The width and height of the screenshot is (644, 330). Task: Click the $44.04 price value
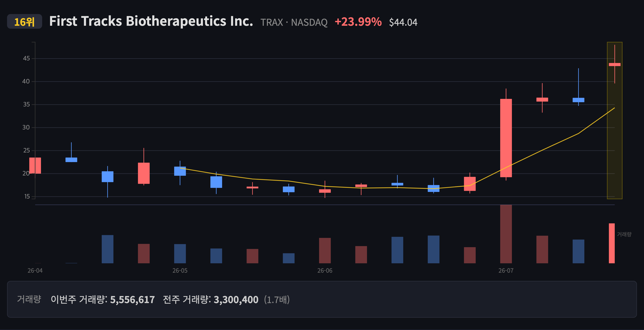403,22
